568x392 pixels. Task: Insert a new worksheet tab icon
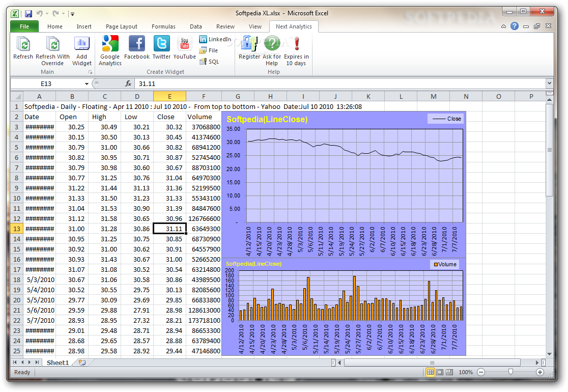pos(82,362)
